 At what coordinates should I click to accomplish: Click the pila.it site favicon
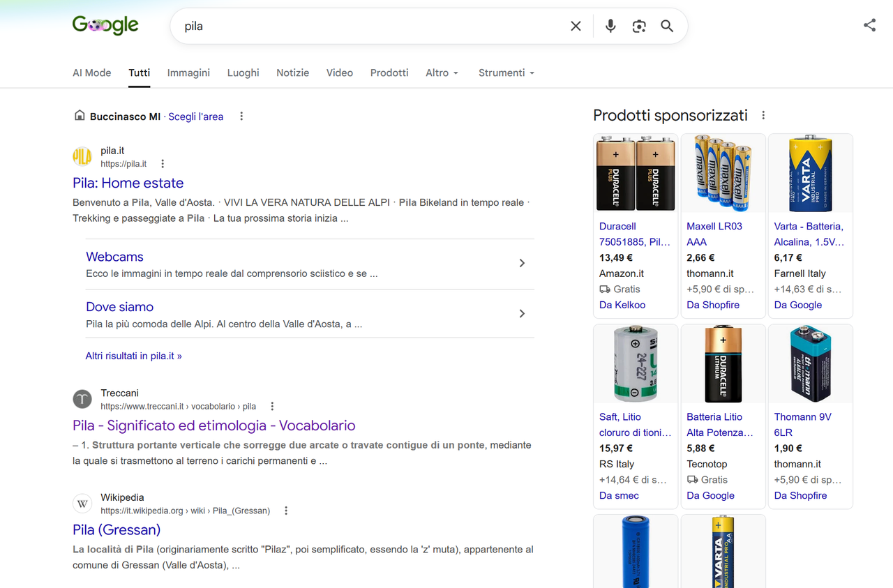(x=82, y=156)
